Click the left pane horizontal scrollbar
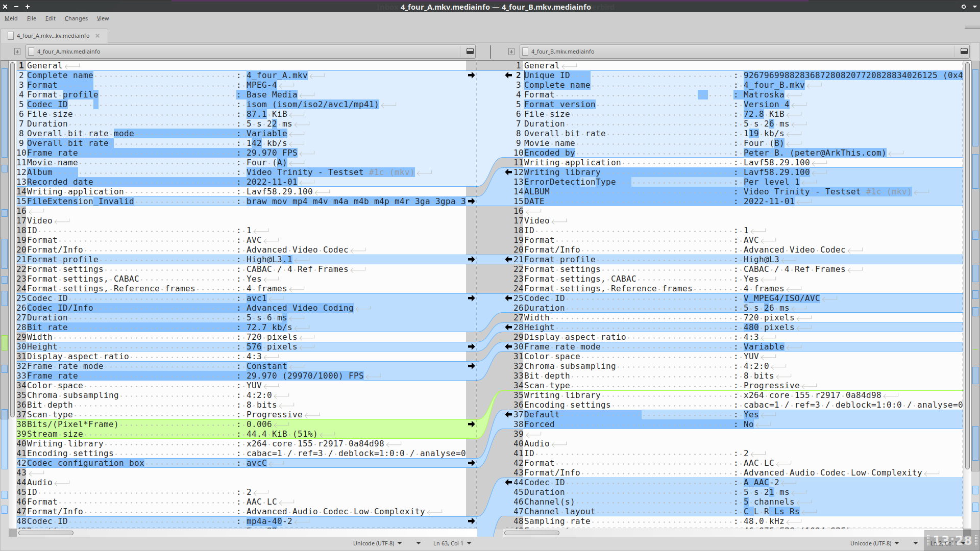The width and height of the screenshot is (980, 551). pos(46,533)
